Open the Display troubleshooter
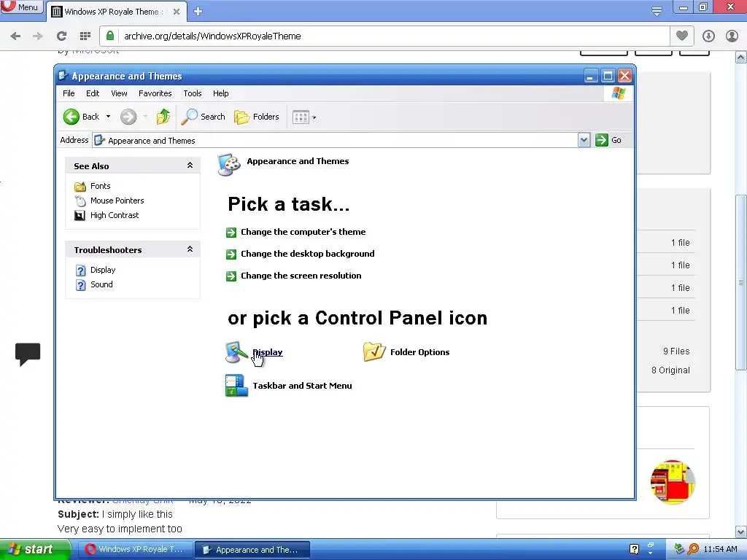 click(103, 270)
